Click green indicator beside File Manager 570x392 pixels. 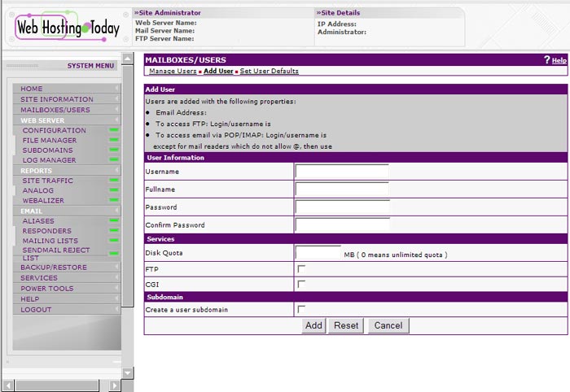(x=114, y=141)
